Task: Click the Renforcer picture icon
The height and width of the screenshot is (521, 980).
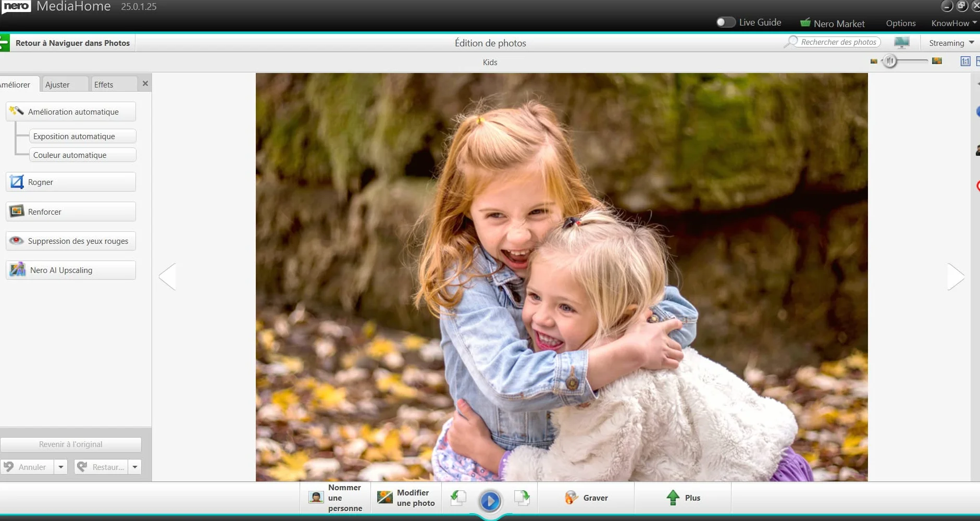Action: coord(17,211)
